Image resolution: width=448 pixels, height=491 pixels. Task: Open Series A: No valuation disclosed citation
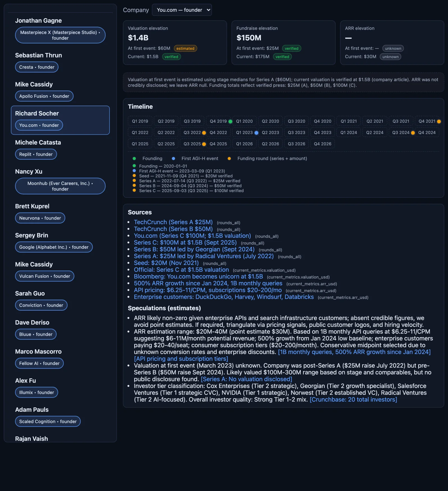pos(246,379)
